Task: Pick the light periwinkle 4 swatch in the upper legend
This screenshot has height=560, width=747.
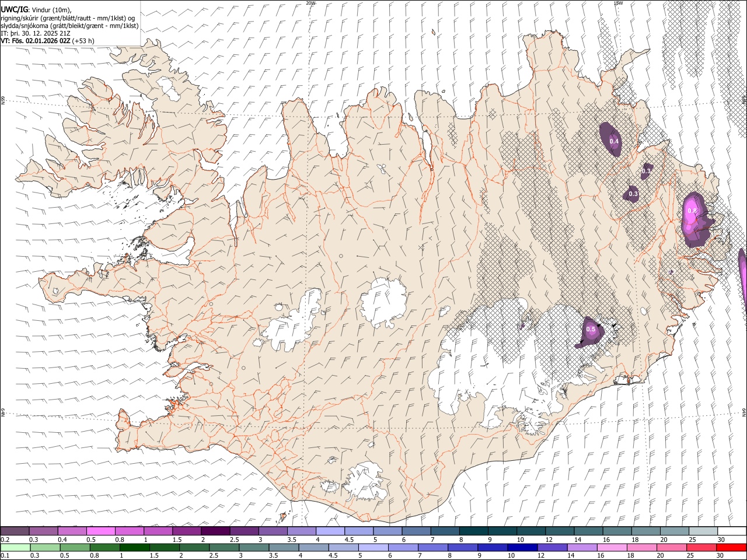Action: point(330,531)
